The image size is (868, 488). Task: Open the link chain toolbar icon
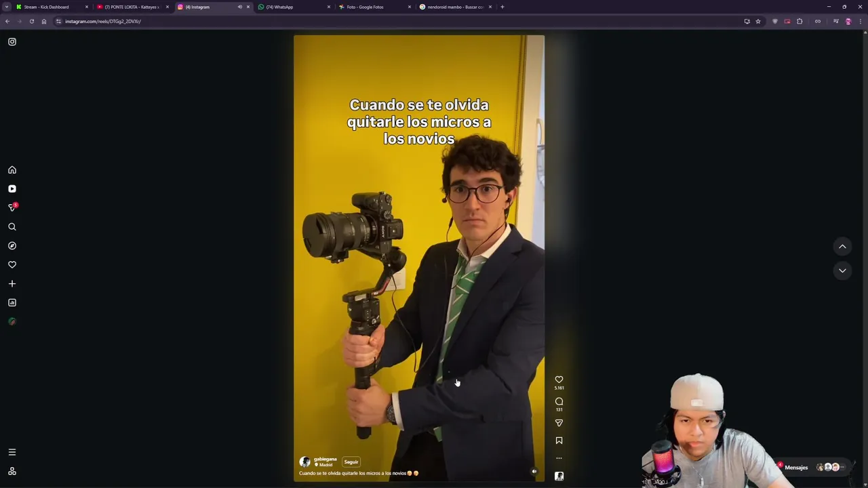(x=818, y=21)
